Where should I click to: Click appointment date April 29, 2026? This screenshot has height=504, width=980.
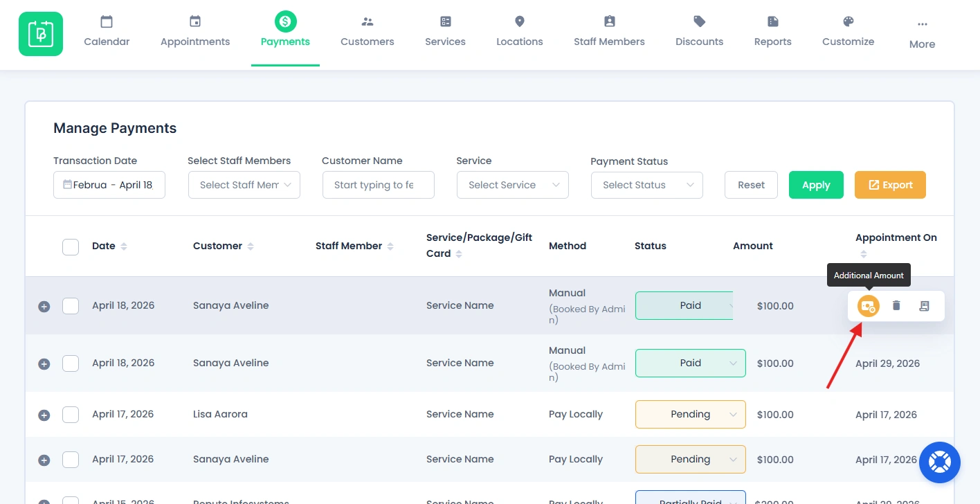coord(887,363)
